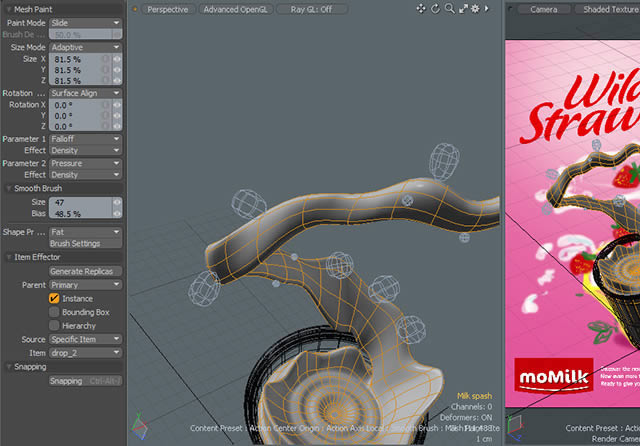
Task: Open the Advanced OpenGL display menu
Action: pyautogui.click(x=235, y=9)
